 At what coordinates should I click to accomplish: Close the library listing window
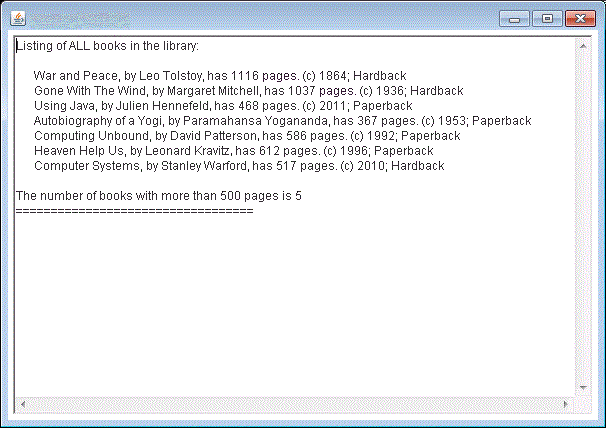[x=579, y=18]
